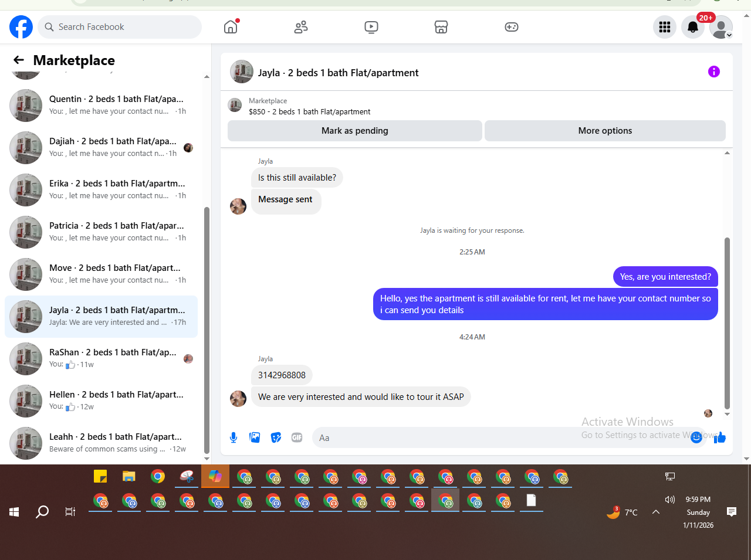Go back using the Marketplace arrow
This screenshot has height=560, width=751.
point(19,60)
